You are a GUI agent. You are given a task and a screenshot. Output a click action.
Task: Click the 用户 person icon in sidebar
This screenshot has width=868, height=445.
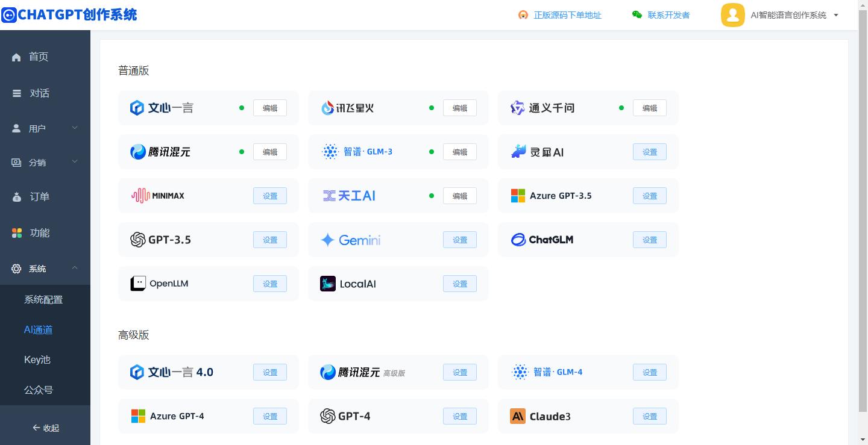tap(16, 128)
